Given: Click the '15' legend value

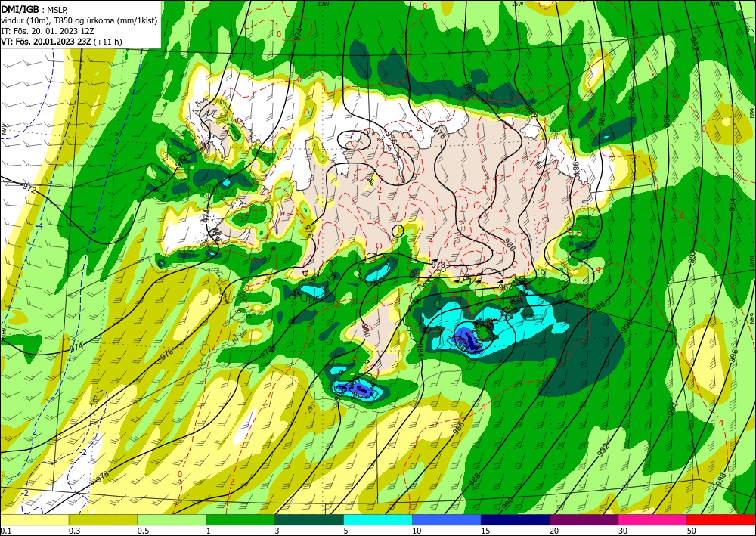Looking at the screenshot, I should [x=485, y=531].
